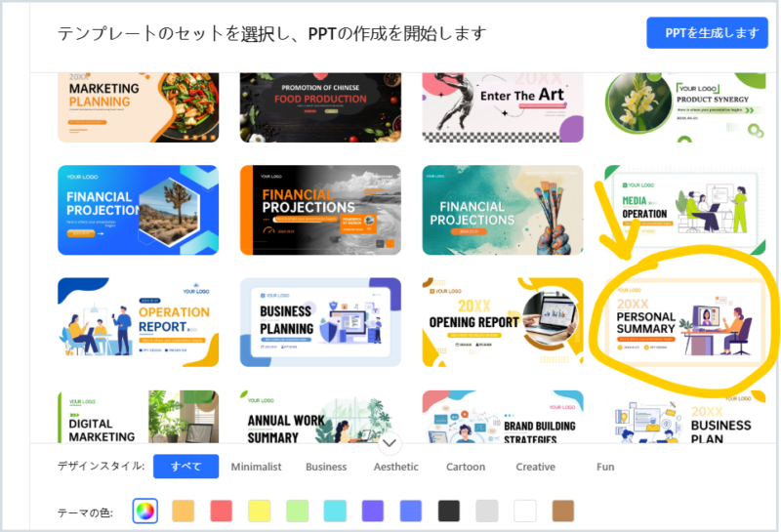Pick the brown theme color swatch
The height and width of the screenshot is (532, 781).
563,511
